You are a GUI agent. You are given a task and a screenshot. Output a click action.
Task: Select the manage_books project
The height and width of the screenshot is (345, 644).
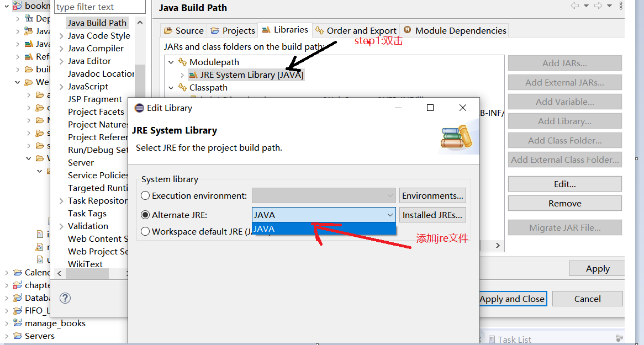[55, 323]
